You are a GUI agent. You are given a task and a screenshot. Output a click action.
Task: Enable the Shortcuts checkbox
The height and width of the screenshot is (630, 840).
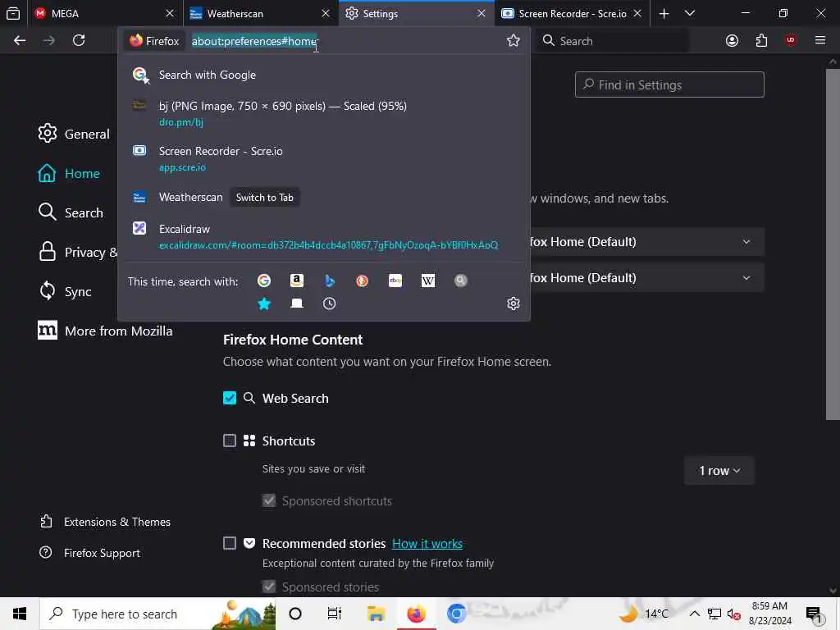click(x=230, y=441)
